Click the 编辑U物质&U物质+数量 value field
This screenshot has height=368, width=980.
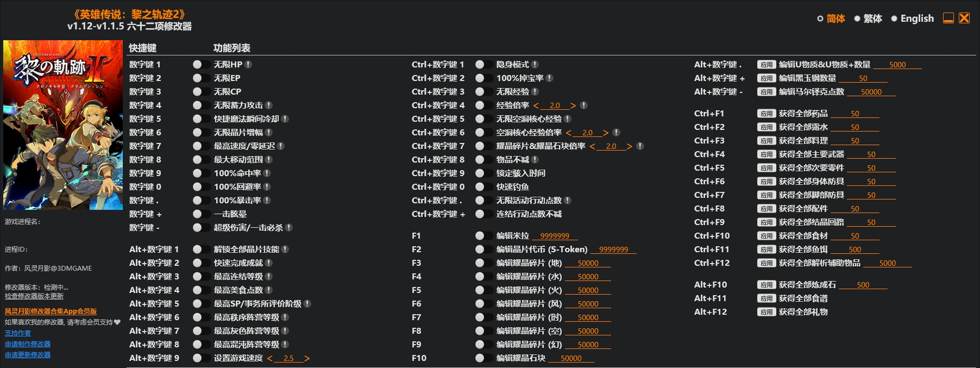point(897,65)
